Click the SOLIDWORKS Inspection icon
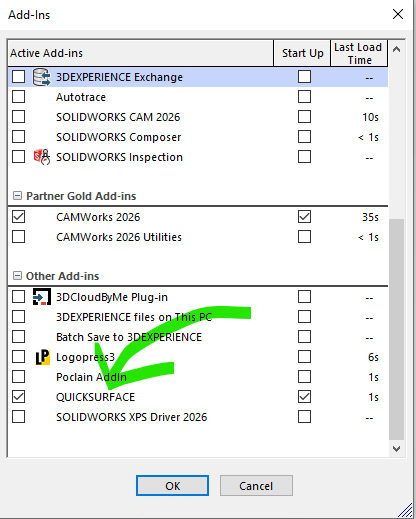416x519 pixels. 42,157
